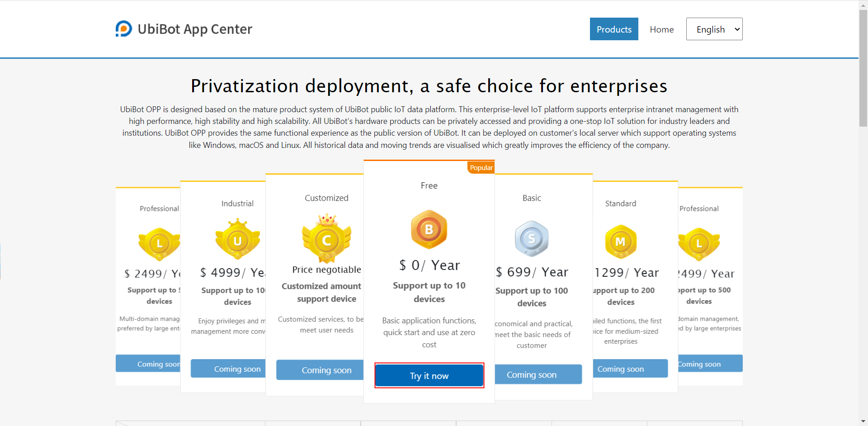Click the left Professional plan L badge
The height and width of the screenshot is (426, 868).
click(159, 244)
